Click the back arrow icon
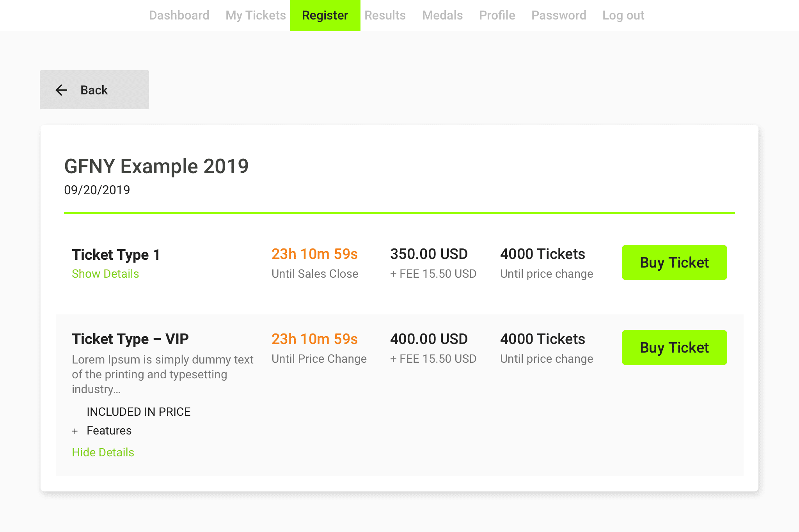Screen dimensions: 799x532 click(x=61, y=90)
